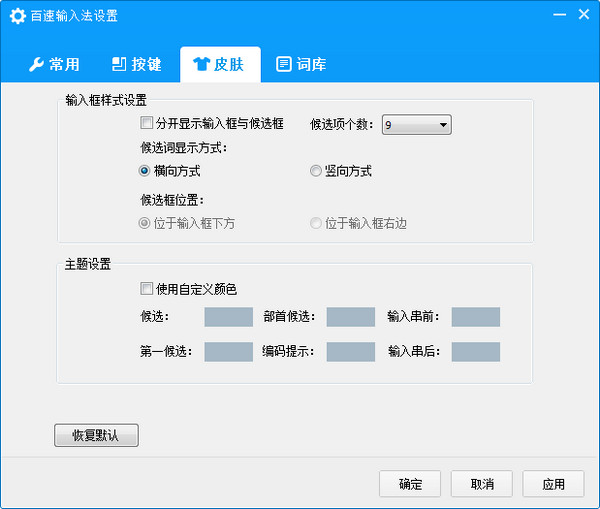Screen dimensions: 600x509
Task: Click the keys icon on the 按键 tab
Action: point(118,65)
